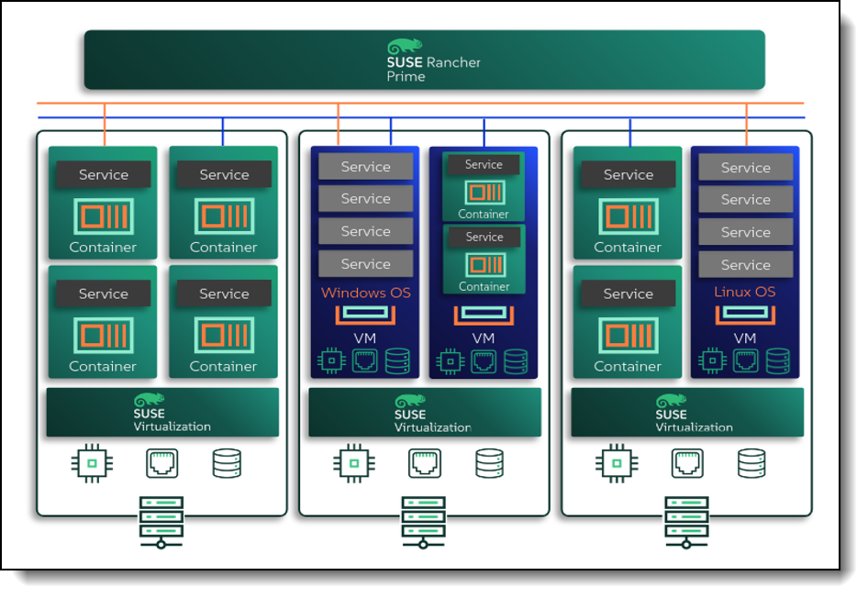Select the middle host's hardware storage icon
Viewport: 868px width, 598px height.
point(489,463)
